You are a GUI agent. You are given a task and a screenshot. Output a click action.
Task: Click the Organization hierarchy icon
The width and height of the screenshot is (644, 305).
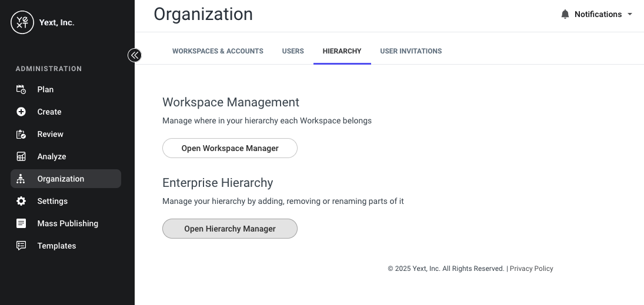click(x=21, y=179)
